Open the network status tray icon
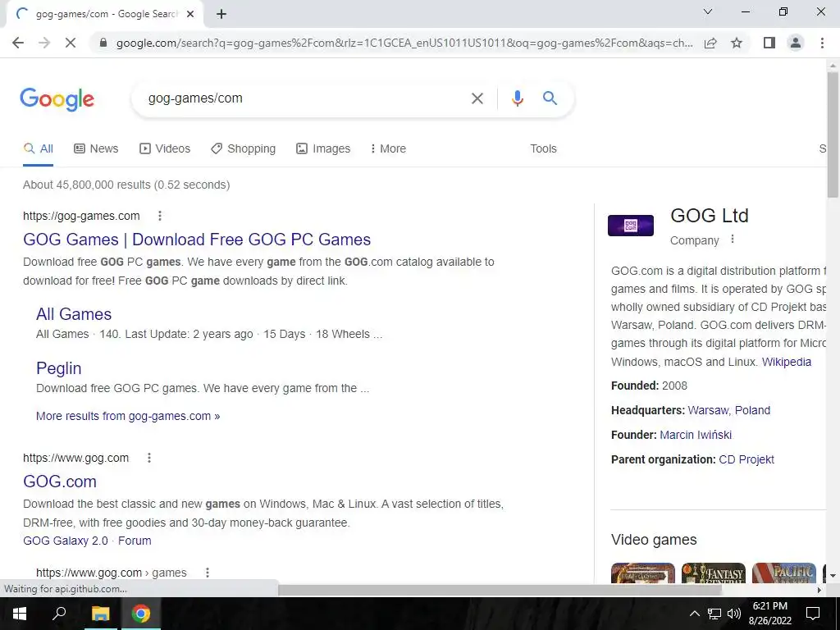 (714, 614)
